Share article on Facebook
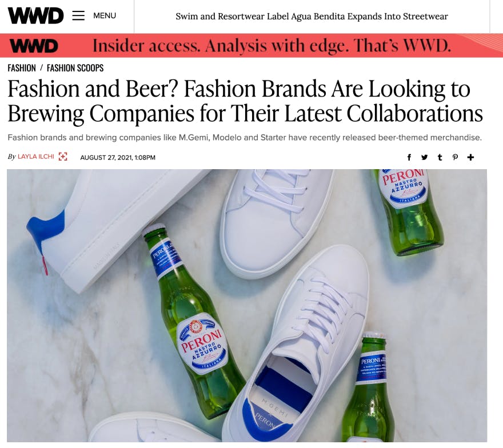503x448 pixels. (409, 157)
